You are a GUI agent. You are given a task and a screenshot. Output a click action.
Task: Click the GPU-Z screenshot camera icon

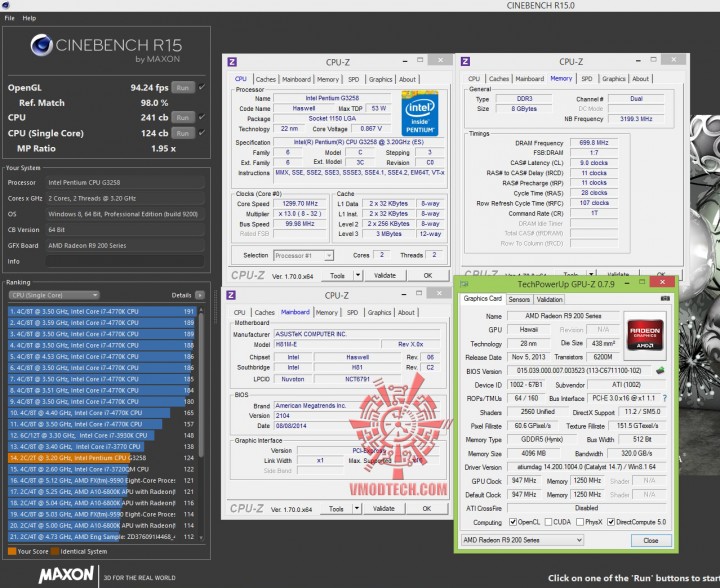click(x=665, y=298)
